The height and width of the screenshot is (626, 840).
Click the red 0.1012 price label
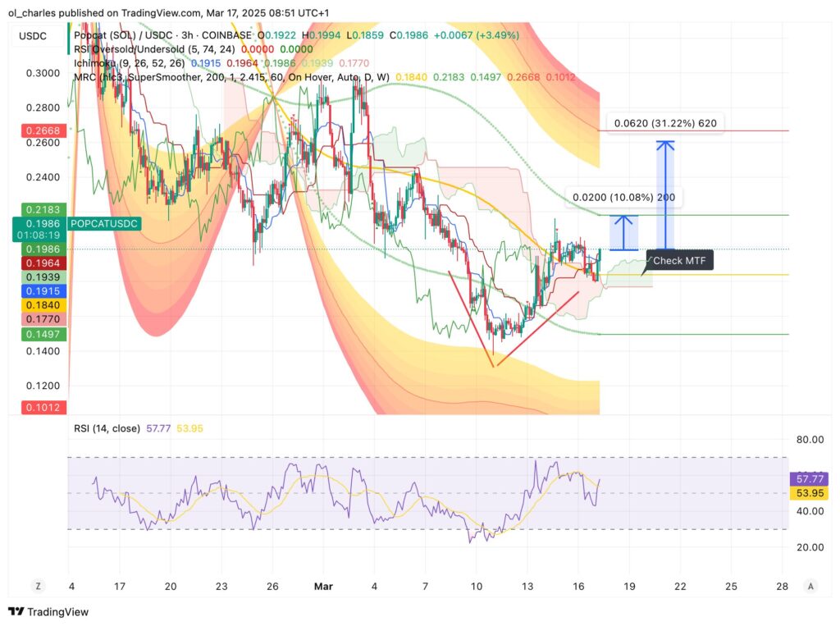click(x=43, y=407)
